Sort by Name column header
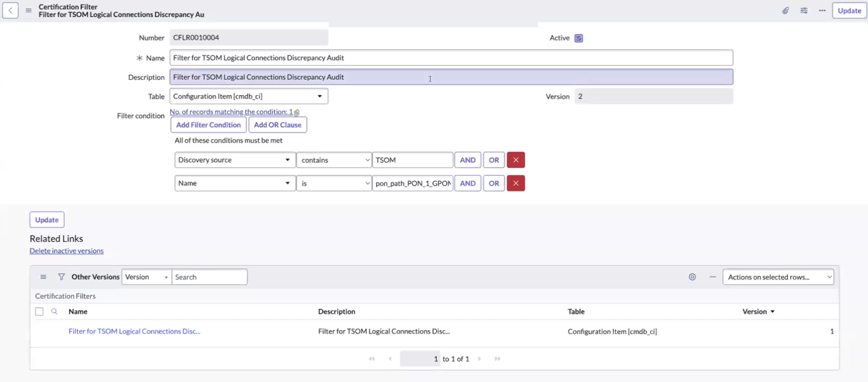 pyautogui.click(x=78, y=312)
